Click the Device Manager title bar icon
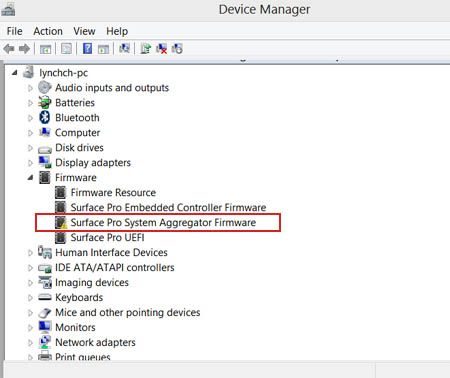Image resolution: width=450 pixels, height=378 pixels. click(x=8, y=9)
